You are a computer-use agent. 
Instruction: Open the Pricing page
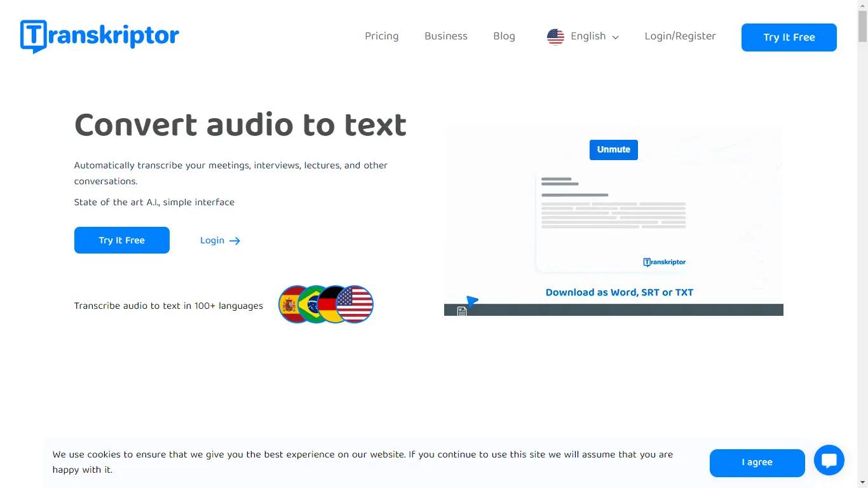click(x=382, y=36)
